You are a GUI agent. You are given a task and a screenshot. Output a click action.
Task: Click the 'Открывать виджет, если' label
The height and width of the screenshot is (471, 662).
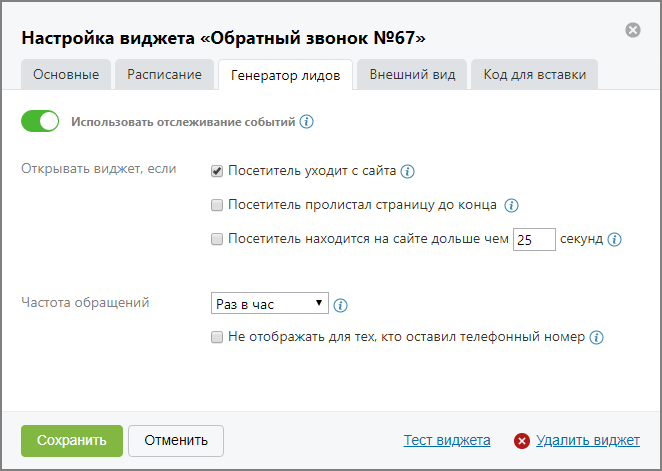pos(99,169)
